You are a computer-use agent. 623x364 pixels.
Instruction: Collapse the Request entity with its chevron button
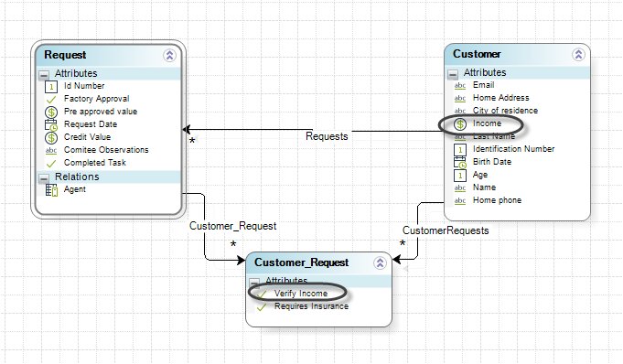point(169,55)
